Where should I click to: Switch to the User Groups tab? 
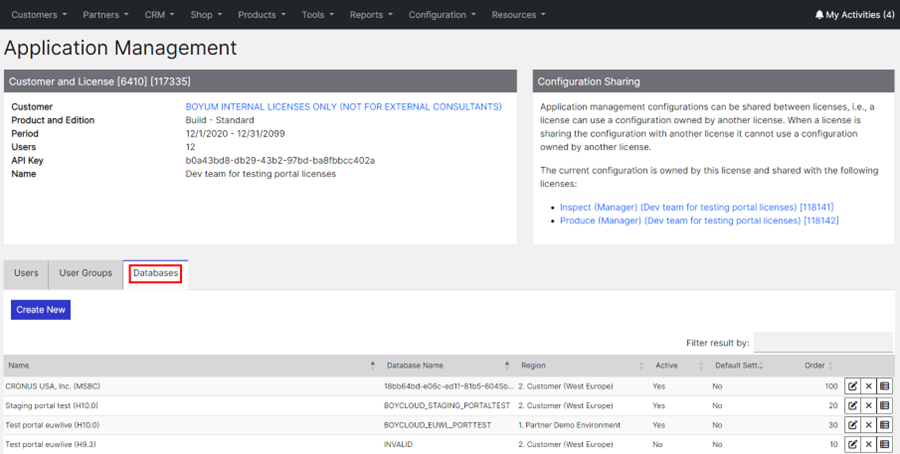pyautogui.click(x=86, y=273)
